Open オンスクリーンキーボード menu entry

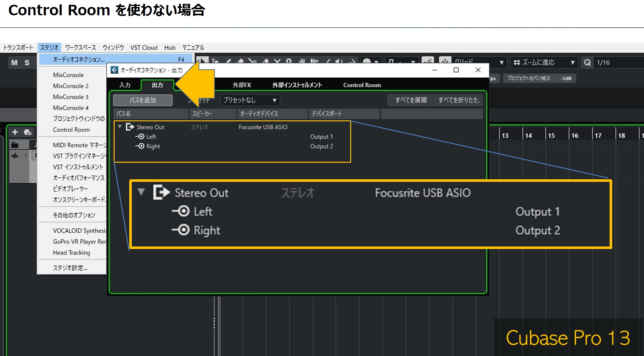[x=80, y=200]
